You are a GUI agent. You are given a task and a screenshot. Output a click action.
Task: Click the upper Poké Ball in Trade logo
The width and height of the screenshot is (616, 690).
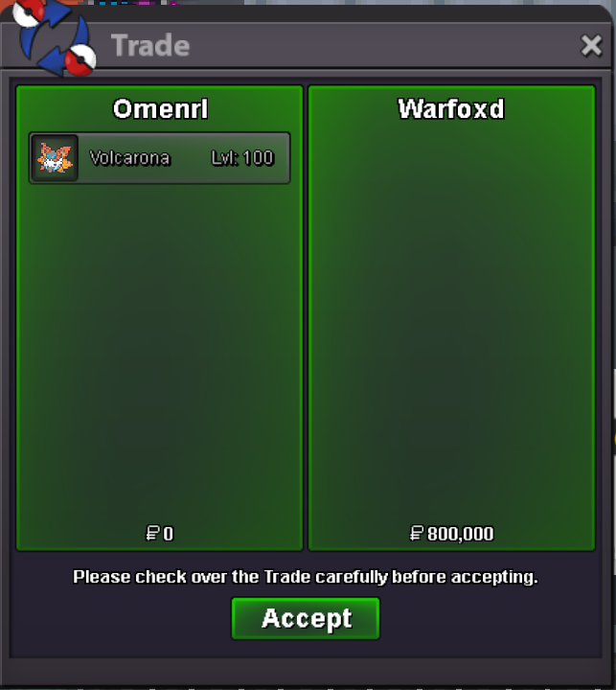pos(29,12)
